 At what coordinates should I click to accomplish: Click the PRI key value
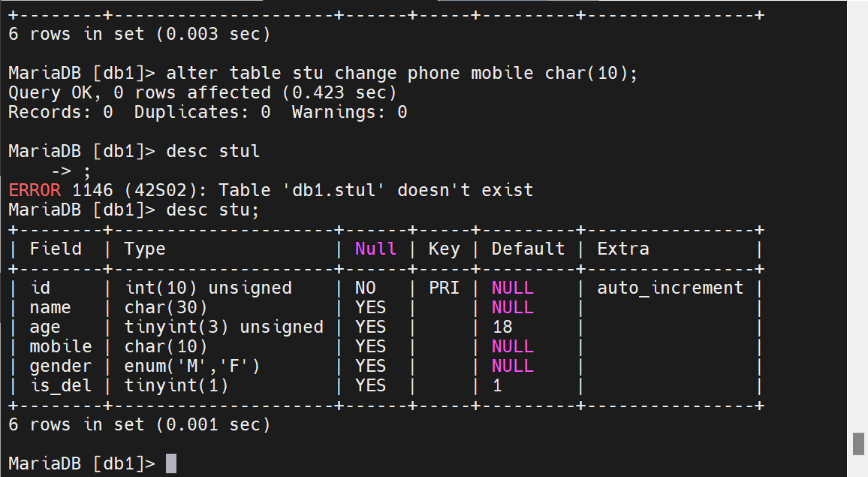444,288
